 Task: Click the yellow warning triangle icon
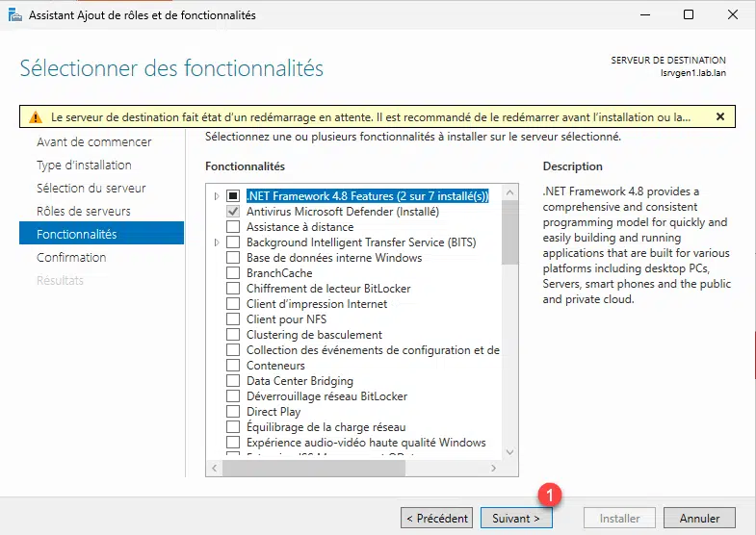[36, 117]
